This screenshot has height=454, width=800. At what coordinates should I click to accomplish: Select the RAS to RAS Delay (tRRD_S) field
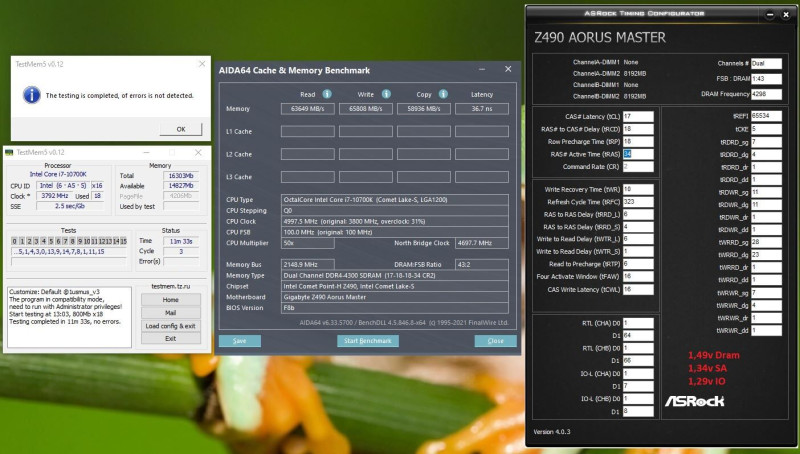point(638,226)
